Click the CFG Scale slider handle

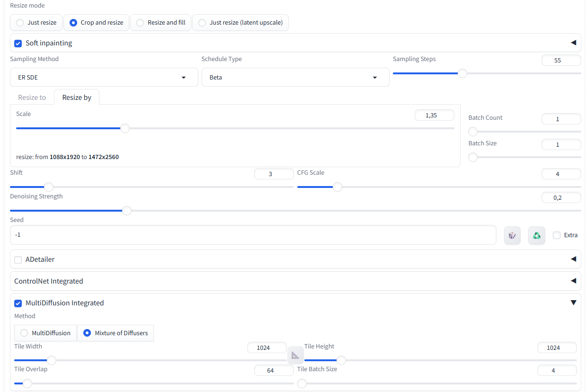337,187
